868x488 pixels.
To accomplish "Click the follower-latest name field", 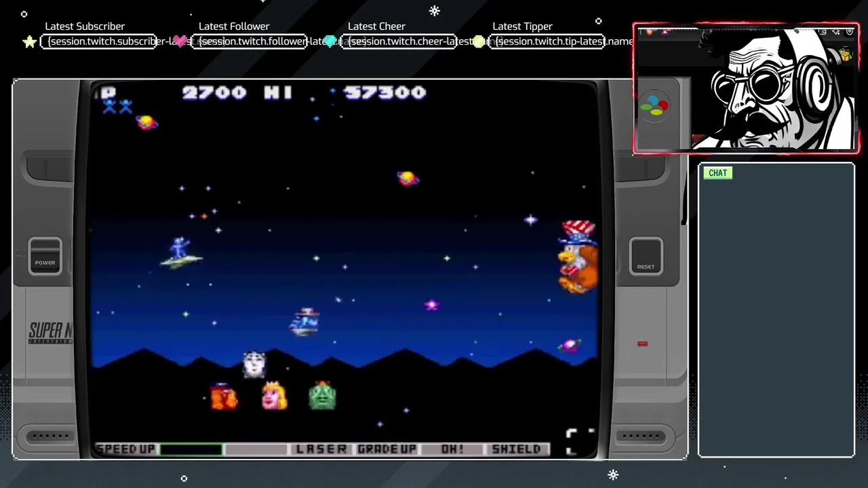I will 249,41.
